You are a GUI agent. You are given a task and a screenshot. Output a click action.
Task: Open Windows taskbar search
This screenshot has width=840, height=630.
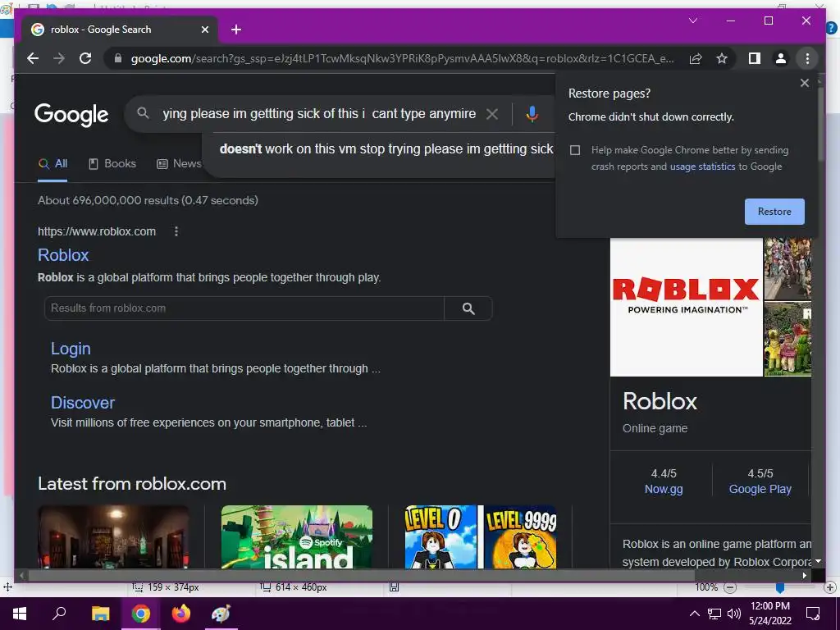59,614
